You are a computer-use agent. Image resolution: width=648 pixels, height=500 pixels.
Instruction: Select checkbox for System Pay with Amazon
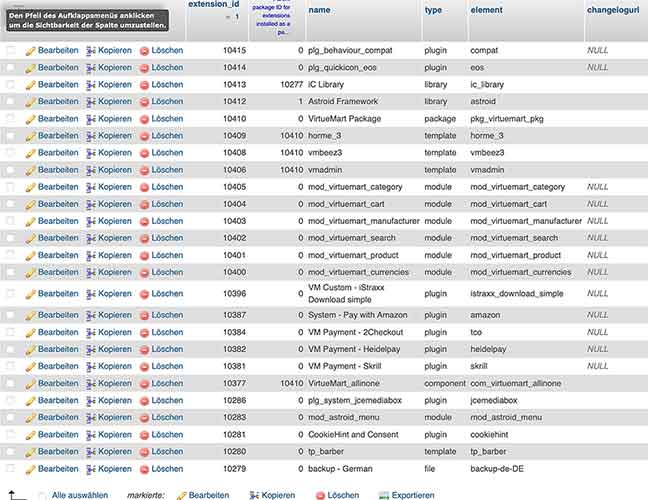tap(11, 315)
